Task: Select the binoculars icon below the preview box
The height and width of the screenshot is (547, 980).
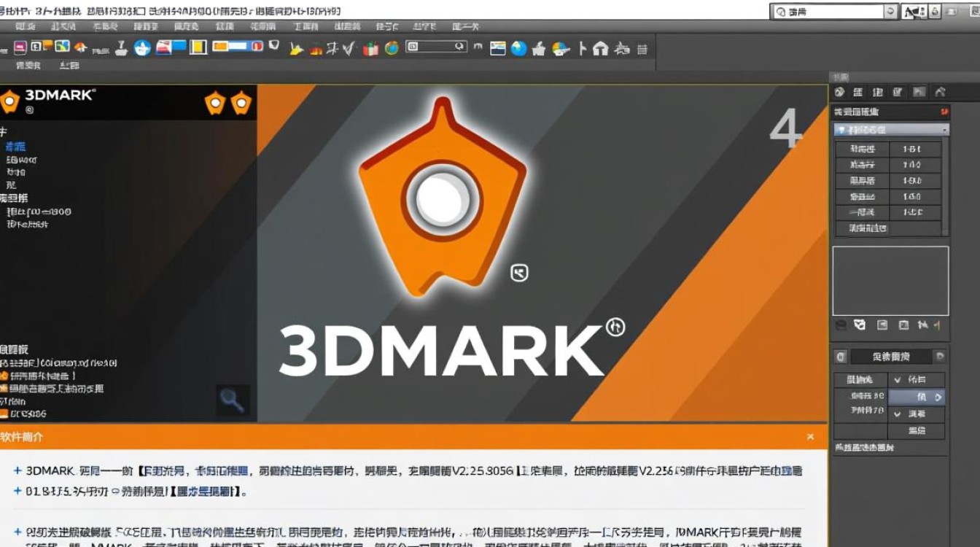Action: pyautogui.click(x=922, y=325)
